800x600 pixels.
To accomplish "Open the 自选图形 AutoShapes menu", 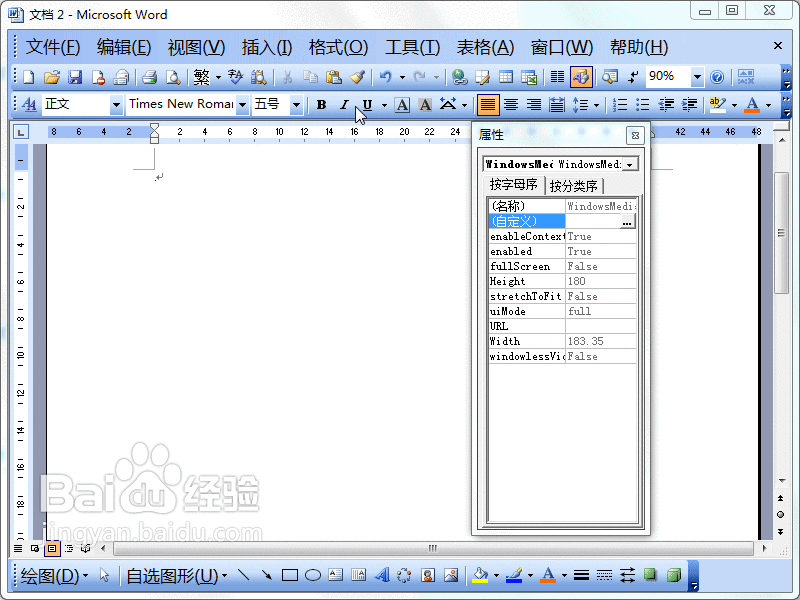I will tap(177, 576).
